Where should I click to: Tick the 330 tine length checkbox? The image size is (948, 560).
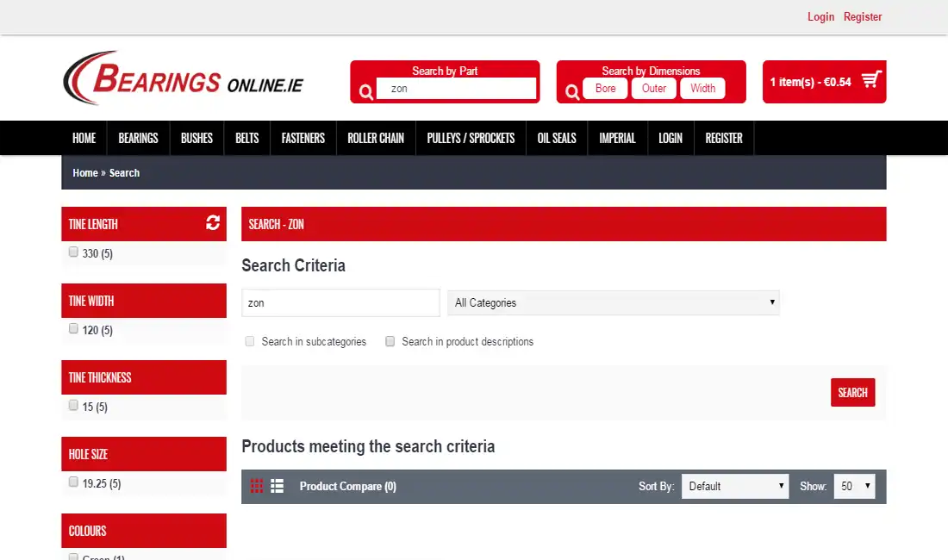click(73, 252)
